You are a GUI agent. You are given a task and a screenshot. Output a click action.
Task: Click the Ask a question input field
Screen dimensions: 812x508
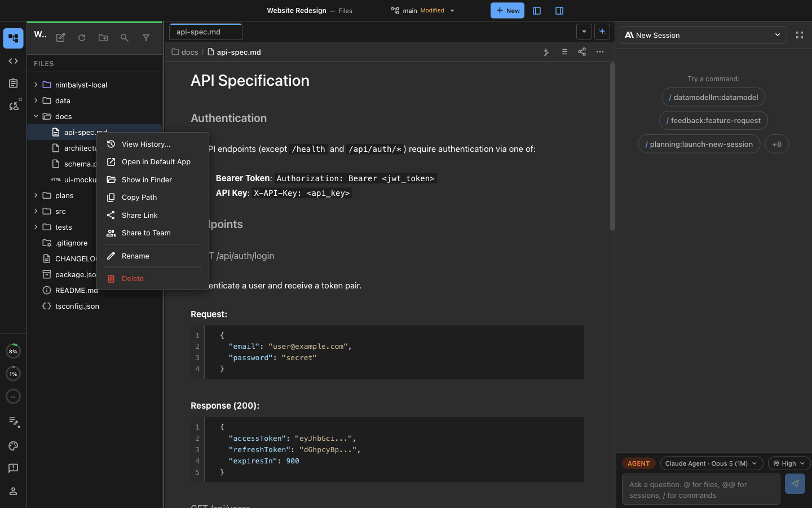(701, 489)
